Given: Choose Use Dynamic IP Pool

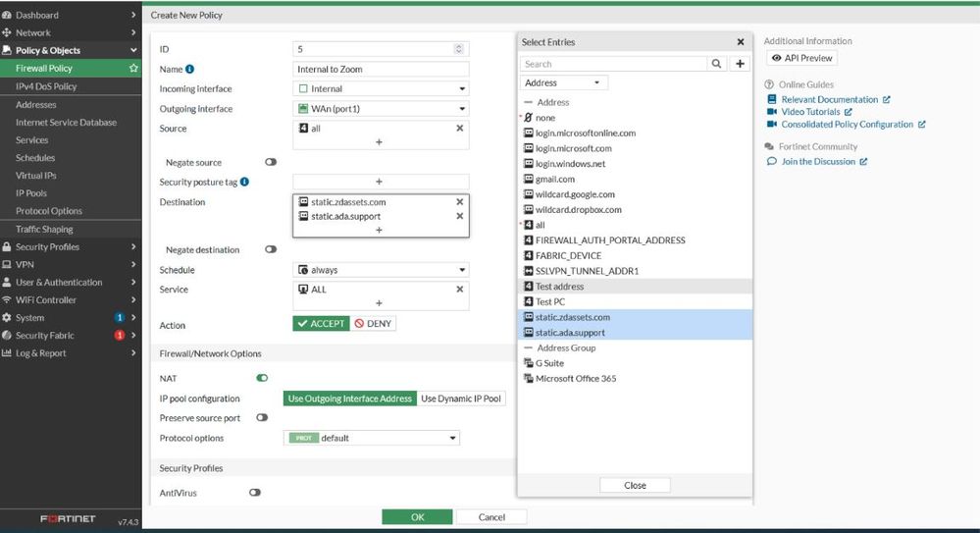Looking at the screenshot, I should [461, 399].
